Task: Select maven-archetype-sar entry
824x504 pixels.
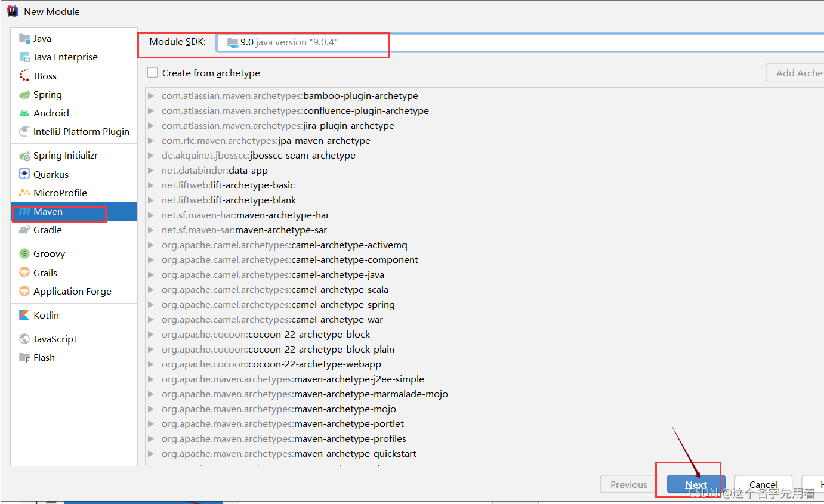Action: tap(244, 230)
